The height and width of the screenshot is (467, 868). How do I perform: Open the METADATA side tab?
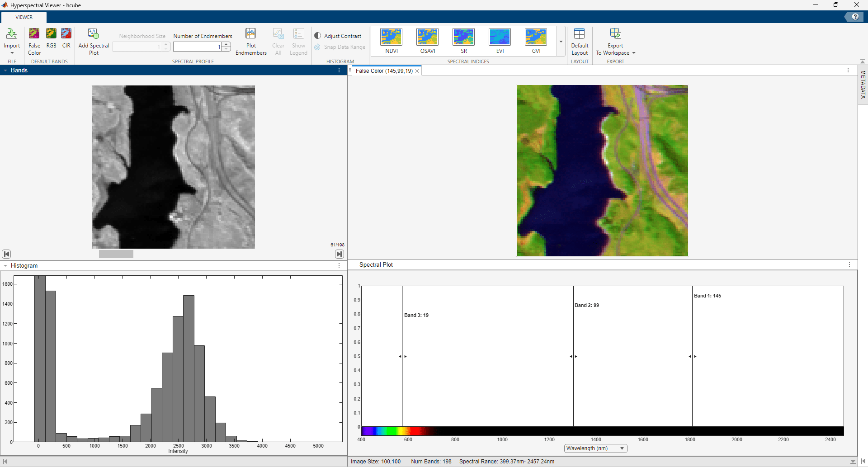pyautogui.click(x=863, y=85)
